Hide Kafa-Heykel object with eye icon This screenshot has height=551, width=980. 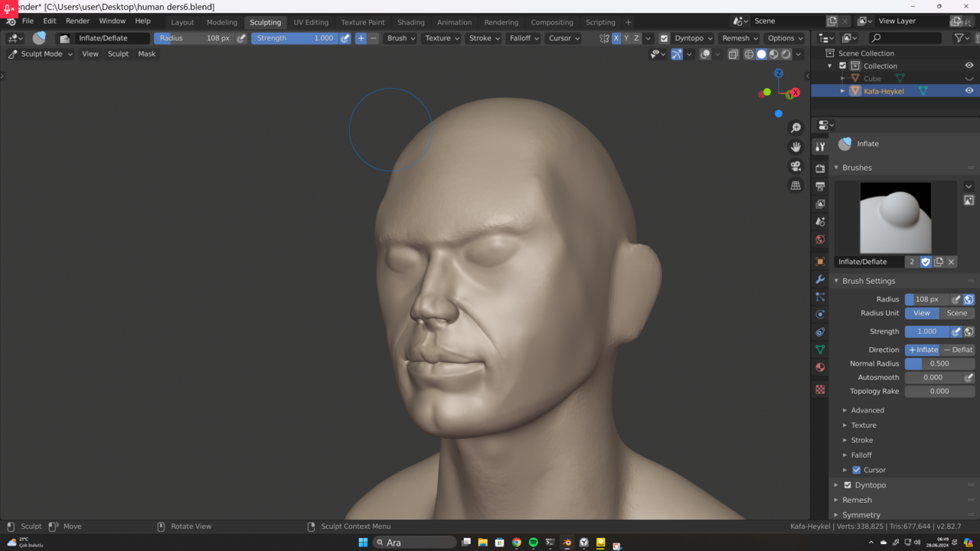point(969,91)
